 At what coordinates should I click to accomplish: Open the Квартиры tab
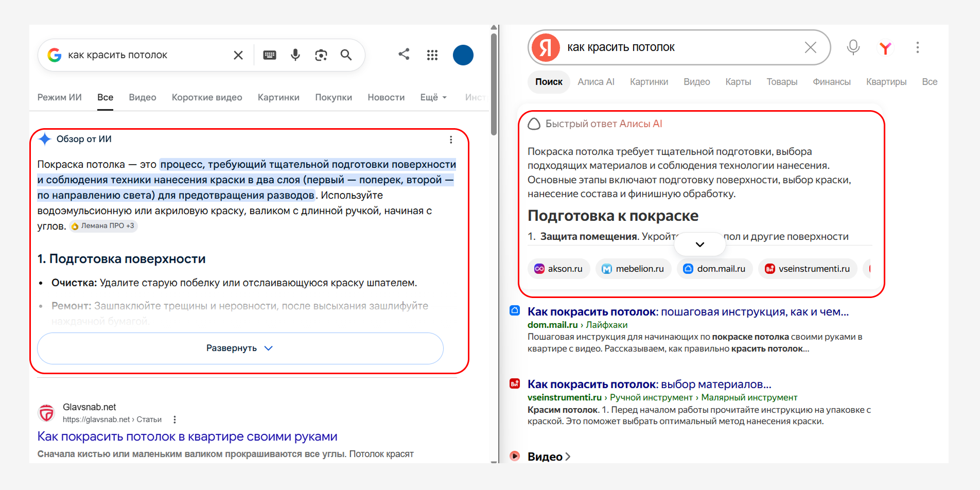pyautogui.click(x=886, y=82)
